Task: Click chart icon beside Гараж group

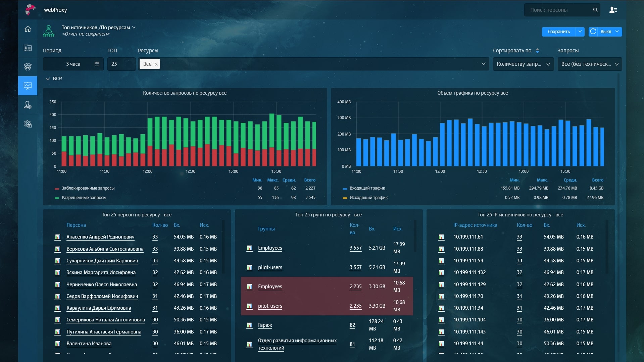Action: (249, 325)
